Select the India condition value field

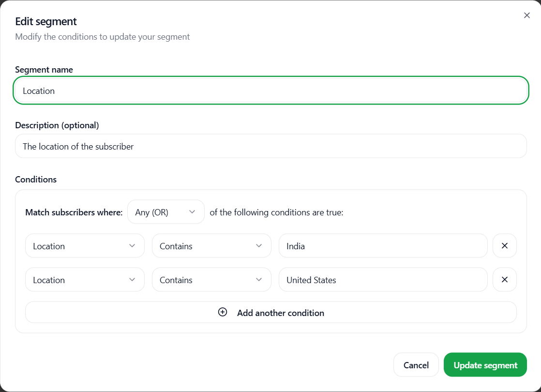click(x=382, y=245)
